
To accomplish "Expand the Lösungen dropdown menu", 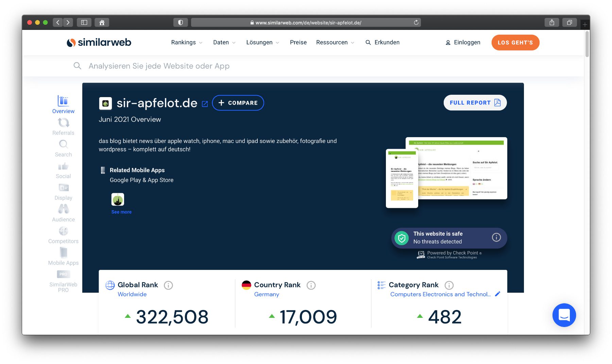I will [262, 42].
